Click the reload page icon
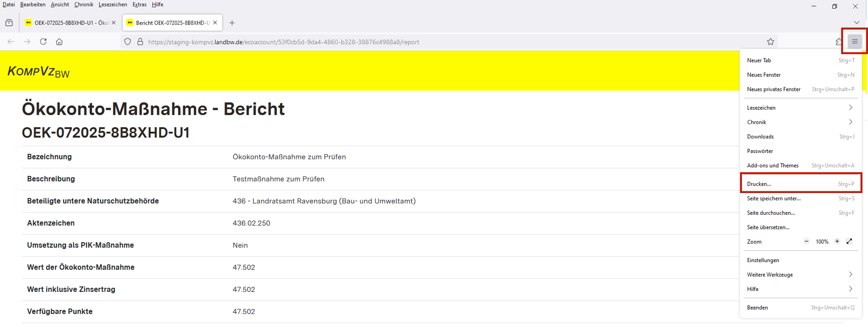868x327 pixels. (43, 42)
